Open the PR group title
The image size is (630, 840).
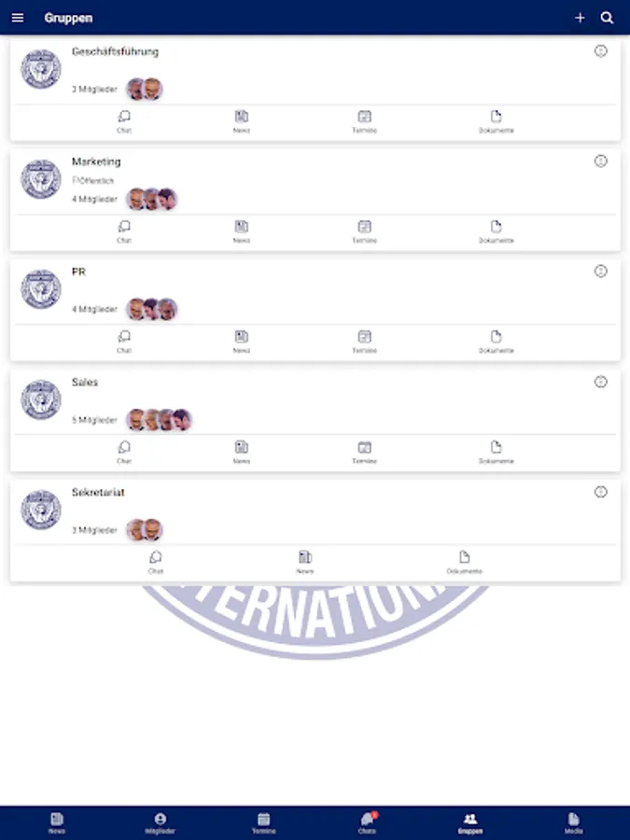(x=78, y=272)
